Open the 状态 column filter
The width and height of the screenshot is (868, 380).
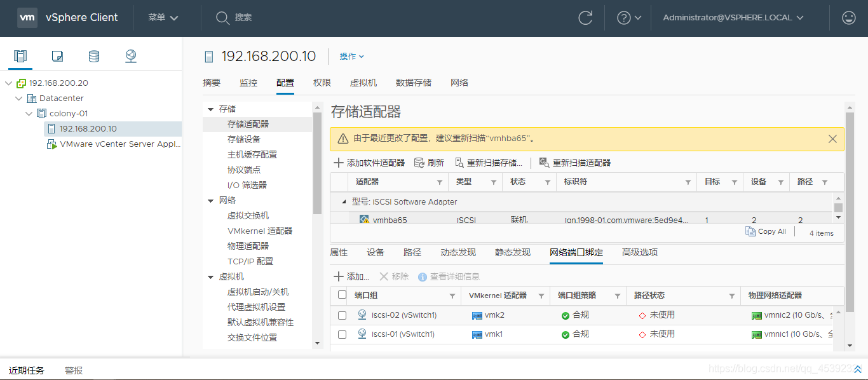click(547, 182)
